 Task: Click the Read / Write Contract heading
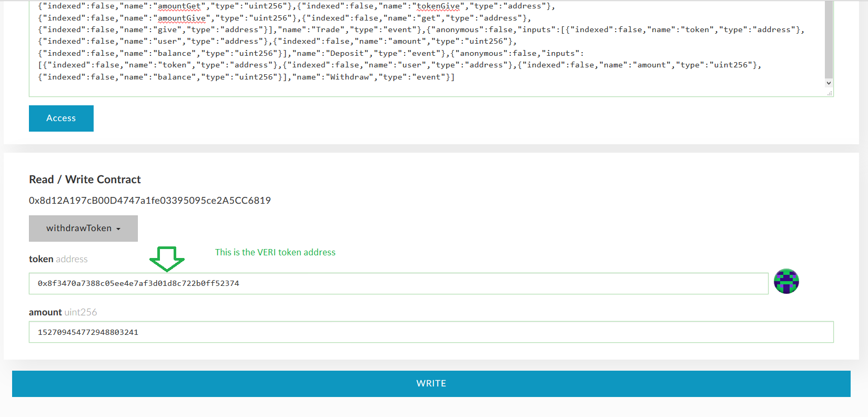[x=85, y=180]
